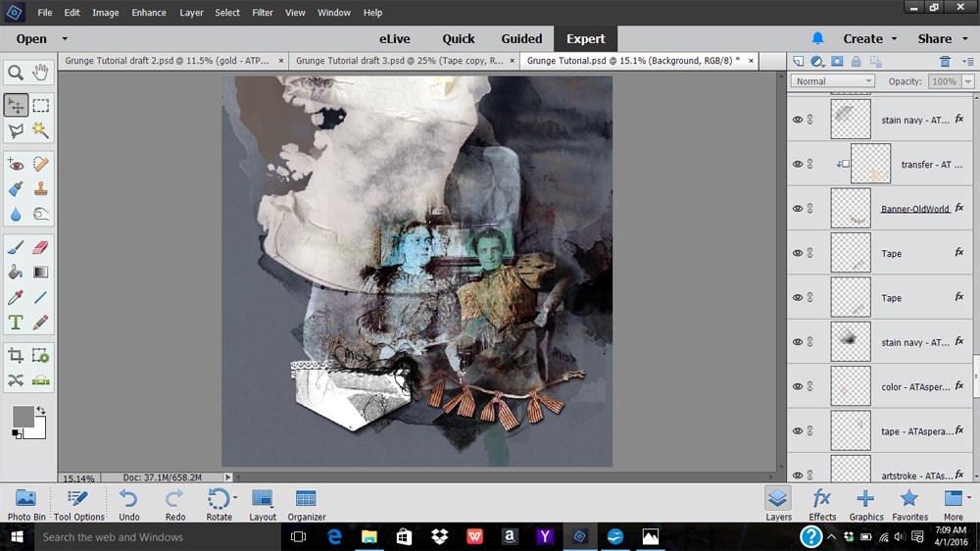The width and height of the screenshot is (980, 551).
Task: Click the notifications bell icon
Action: (817, 38)
